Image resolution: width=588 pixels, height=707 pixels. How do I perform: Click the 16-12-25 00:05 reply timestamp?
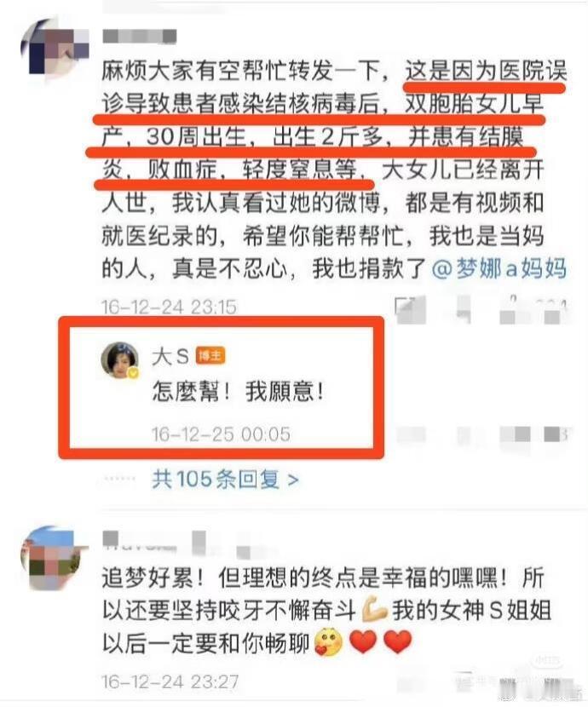pos(221,434)
